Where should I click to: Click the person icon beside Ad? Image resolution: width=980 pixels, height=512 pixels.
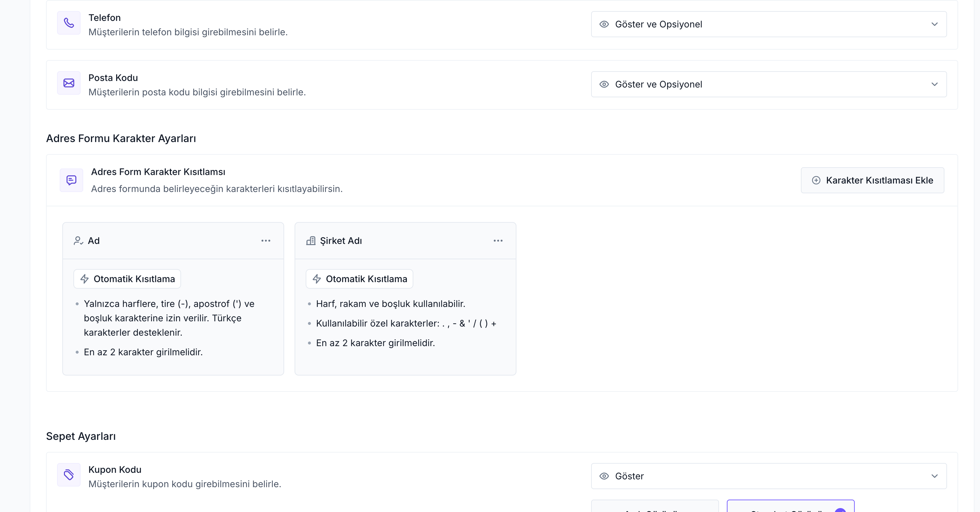78,241
